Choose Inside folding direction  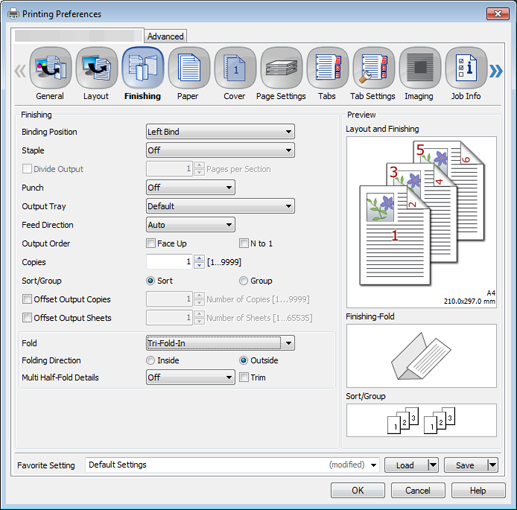(x=150, y=360)
